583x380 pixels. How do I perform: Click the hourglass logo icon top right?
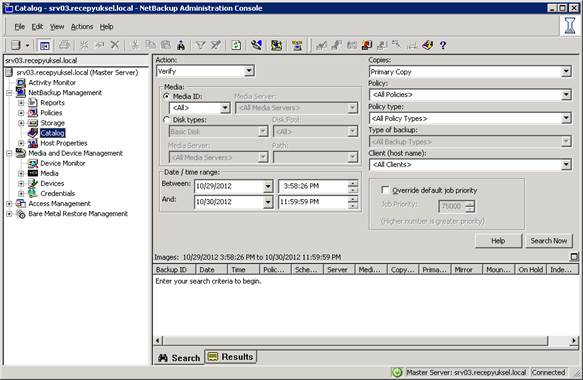click(x=570, y=26)
